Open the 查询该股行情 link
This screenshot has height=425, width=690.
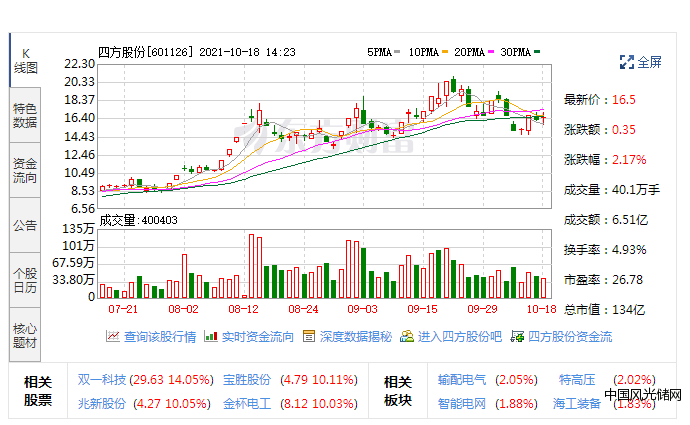tap(160, 337)
